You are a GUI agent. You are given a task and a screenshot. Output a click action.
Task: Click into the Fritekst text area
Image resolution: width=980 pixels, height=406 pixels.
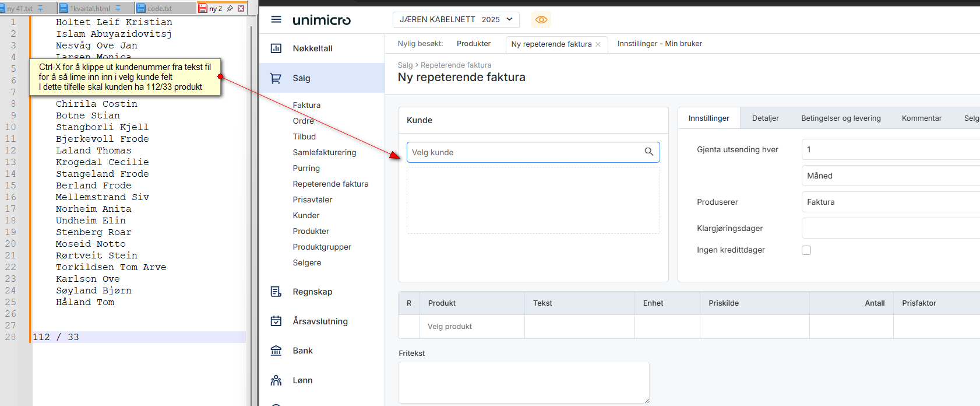[x=523, y=382]
